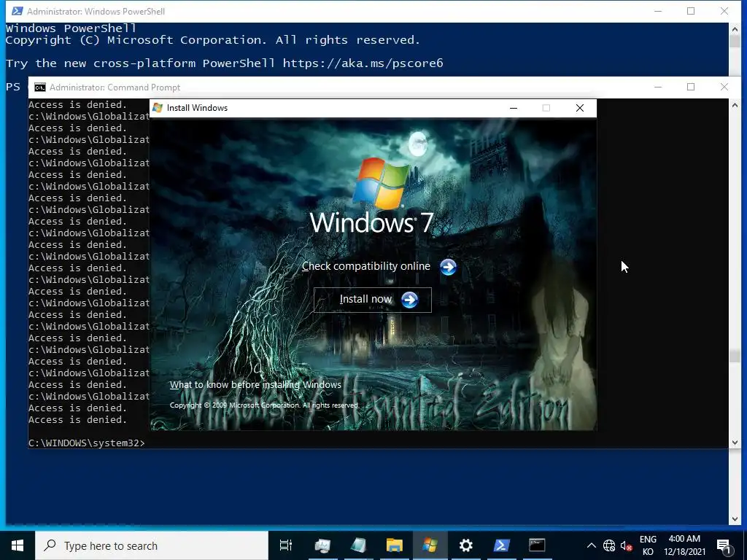Open Task View from taskbar
This screenshot has height=560, width=747.
pos(286,545)
